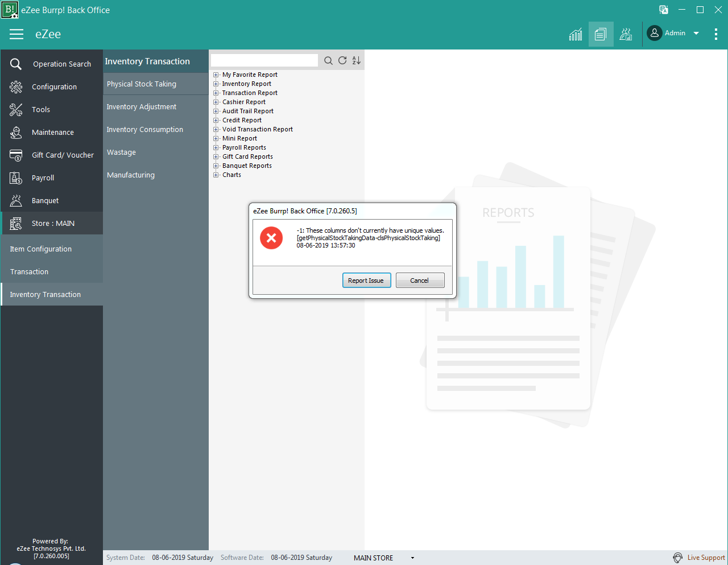
Task: Click the Configuration gear icon
Action: (16, 87)
